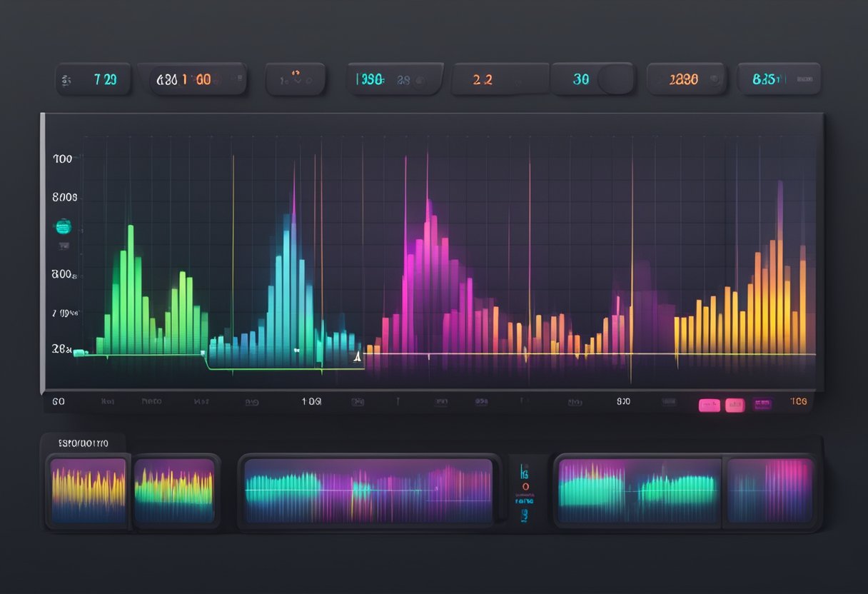The width and height of the screenshot is (868, 594).
Task: Open the yellow-orange waveform thumbnail
Action: (x=88, y=491)
